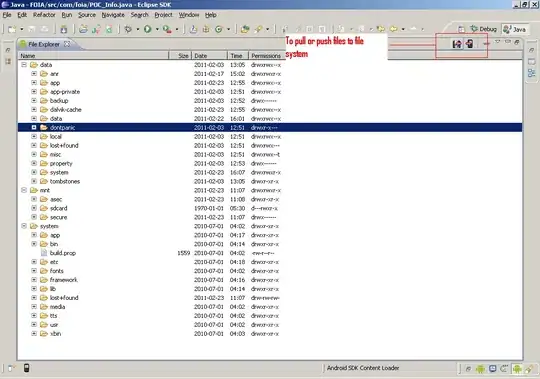The height and width of the screenshot is (379, 540).
Task: Sort by the Permissions column header
Action: pyautogui.click(x=266, y=55)
